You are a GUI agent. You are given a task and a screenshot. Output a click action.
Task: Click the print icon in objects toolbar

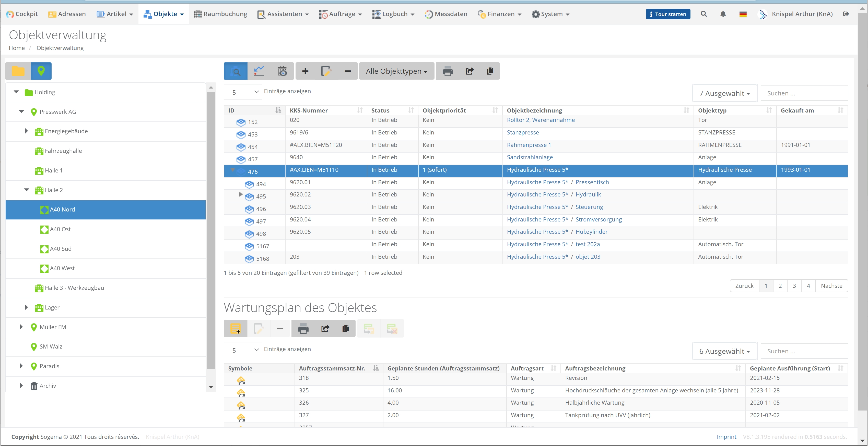point(448,71)
